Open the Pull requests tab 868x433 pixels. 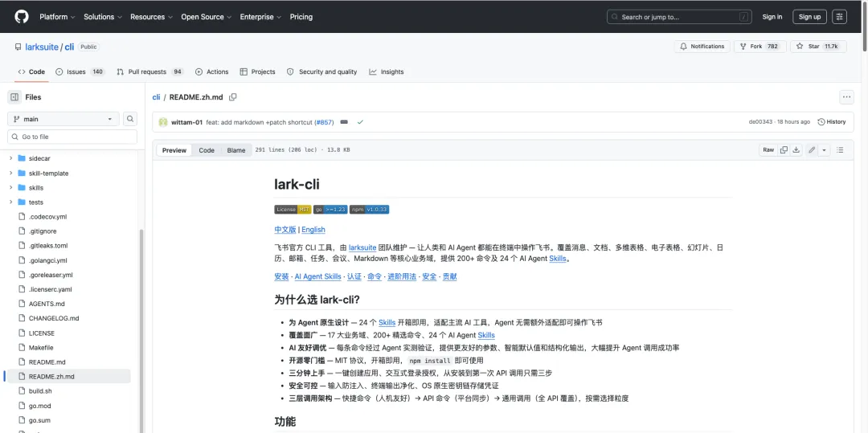[x=150, y=71]
